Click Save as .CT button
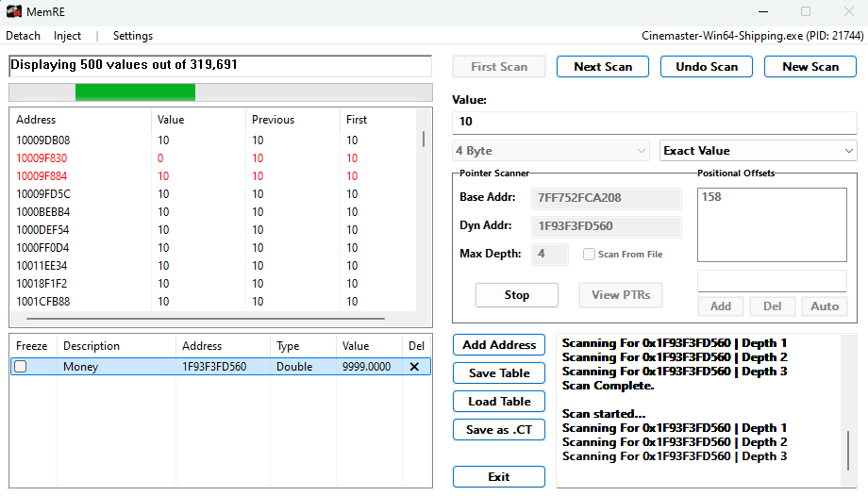 [499, 430]
